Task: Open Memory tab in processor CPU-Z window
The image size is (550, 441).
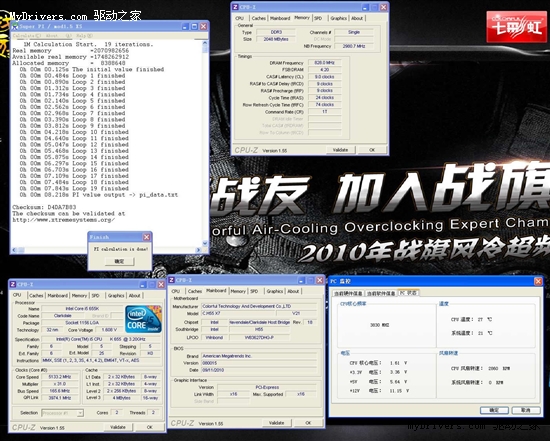Action: click(x=79, y=296)
